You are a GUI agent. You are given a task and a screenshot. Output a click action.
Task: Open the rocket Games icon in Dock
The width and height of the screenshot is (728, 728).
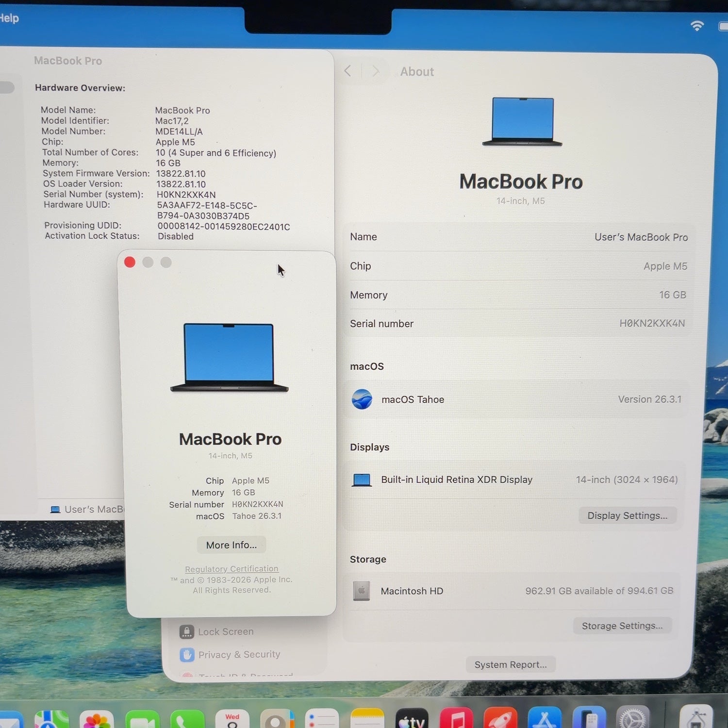click(x=500, y=718)
